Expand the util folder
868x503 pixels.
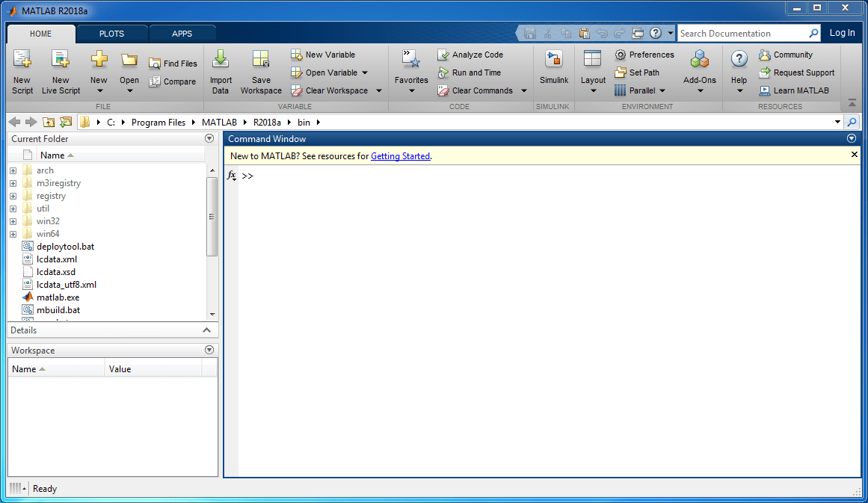pos(13,209)
